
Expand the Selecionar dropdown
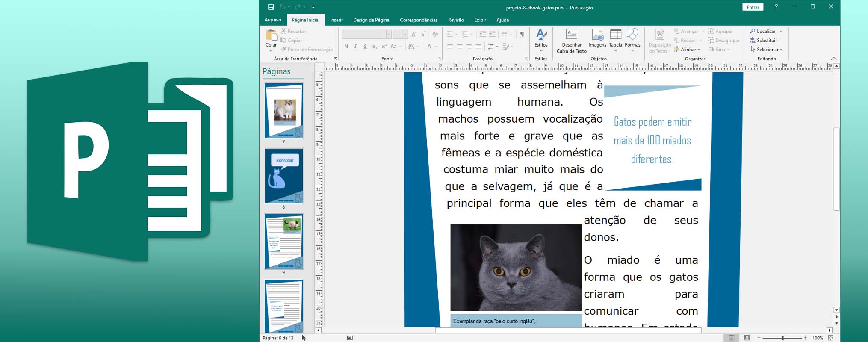(767, 50)
